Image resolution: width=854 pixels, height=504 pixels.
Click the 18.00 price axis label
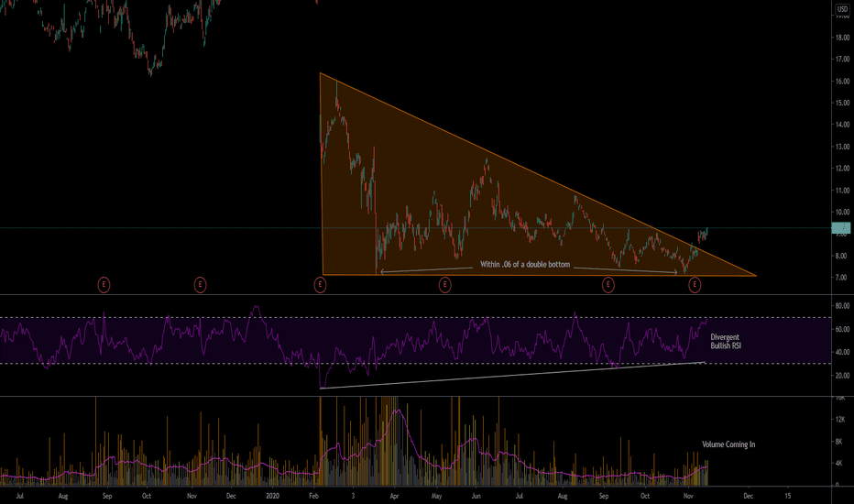pyautogui.click(x=843, y=38)
